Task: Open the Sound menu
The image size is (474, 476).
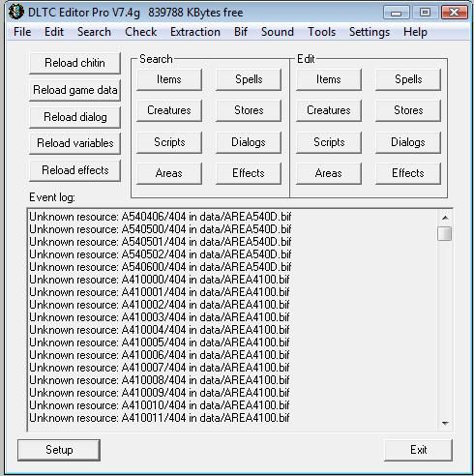Action: 278,32
